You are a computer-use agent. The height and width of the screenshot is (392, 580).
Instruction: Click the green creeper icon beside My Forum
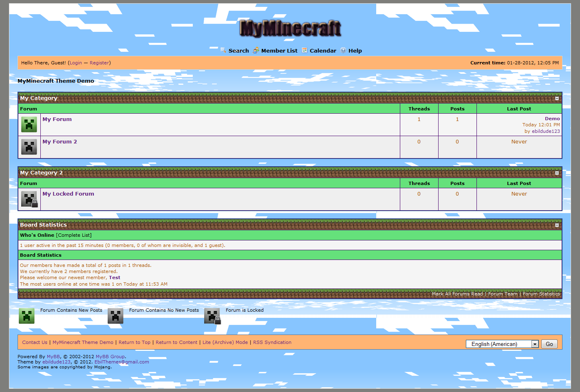click(x=29, y=125)
